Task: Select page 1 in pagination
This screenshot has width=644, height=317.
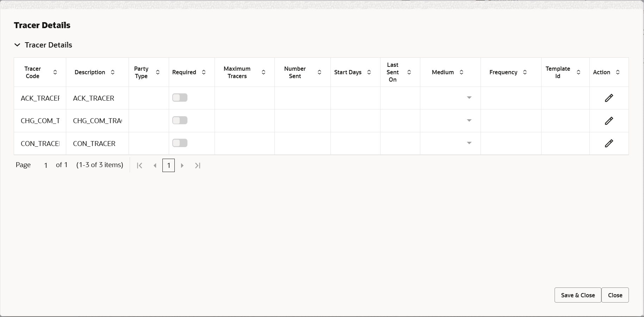Action: point(168,165)
